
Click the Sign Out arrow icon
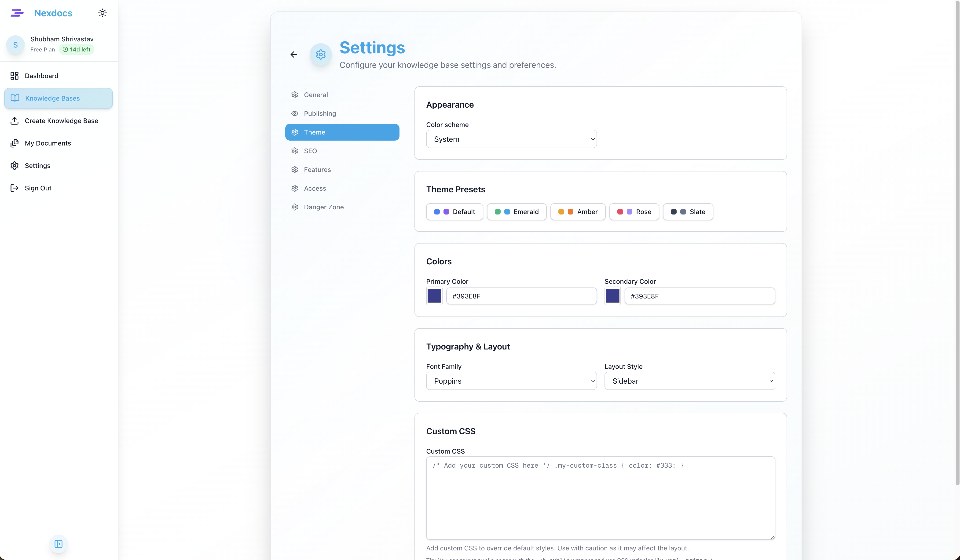[15, 188]
